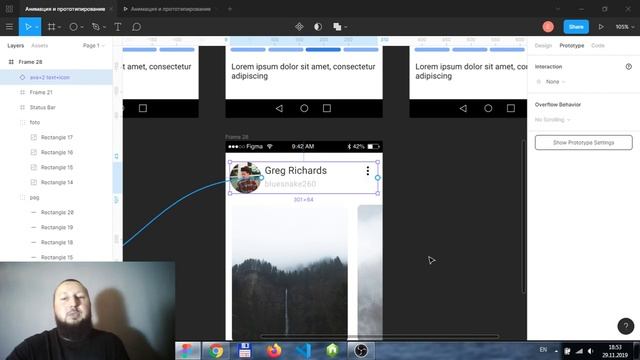Open Firefox from the taskbar
Viewport: 640px width, 360px height.
click(274, 351)
